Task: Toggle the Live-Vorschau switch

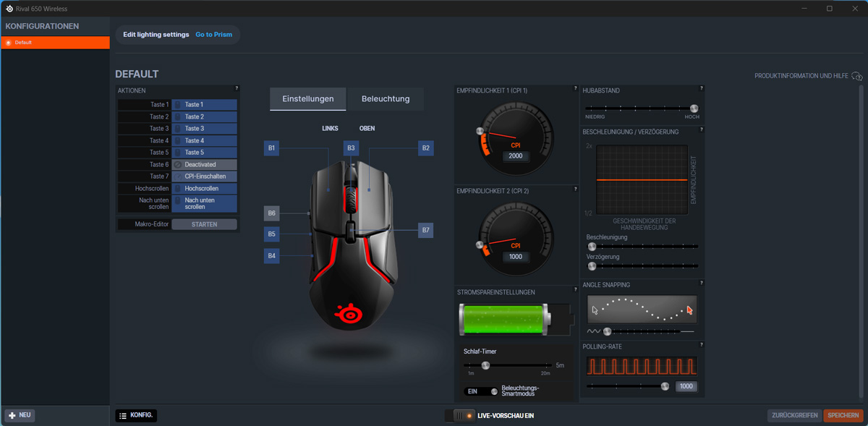Action: coord(459,416)
